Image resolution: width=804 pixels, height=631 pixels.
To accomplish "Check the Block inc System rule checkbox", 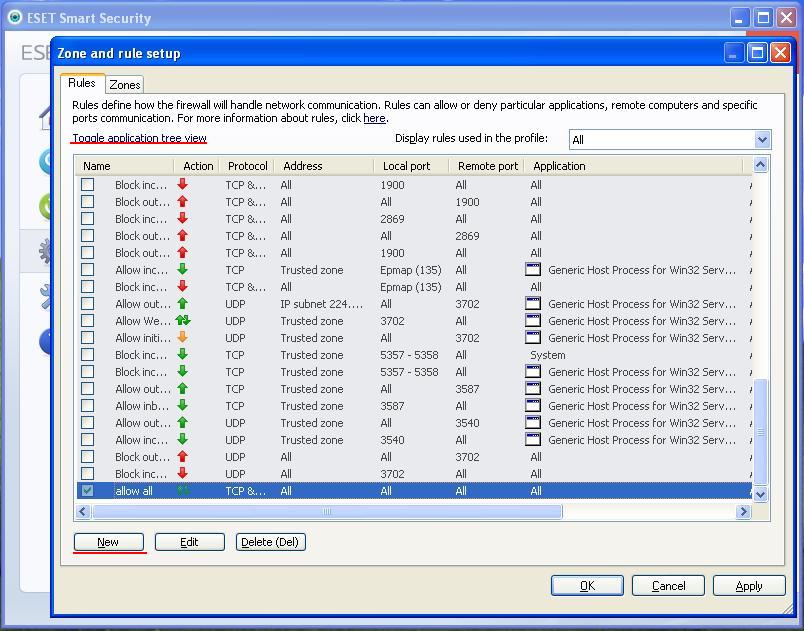I will (x=88, y=354).
